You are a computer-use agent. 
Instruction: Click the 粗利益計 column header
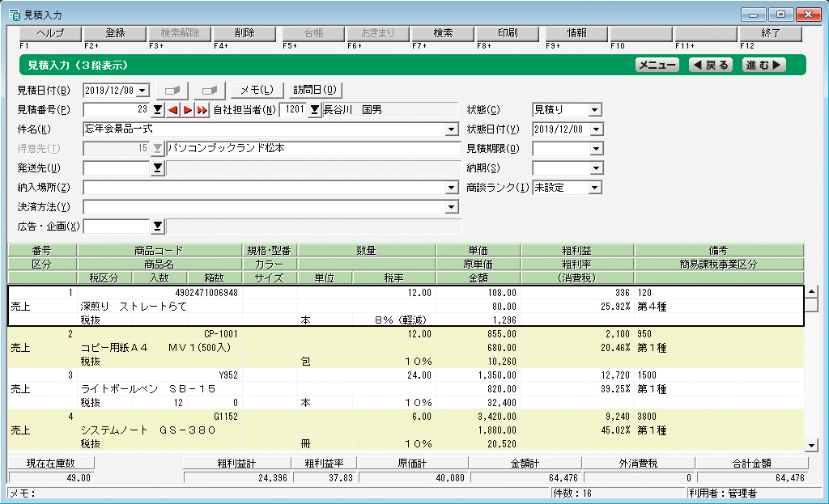click(x=237, y=464)
